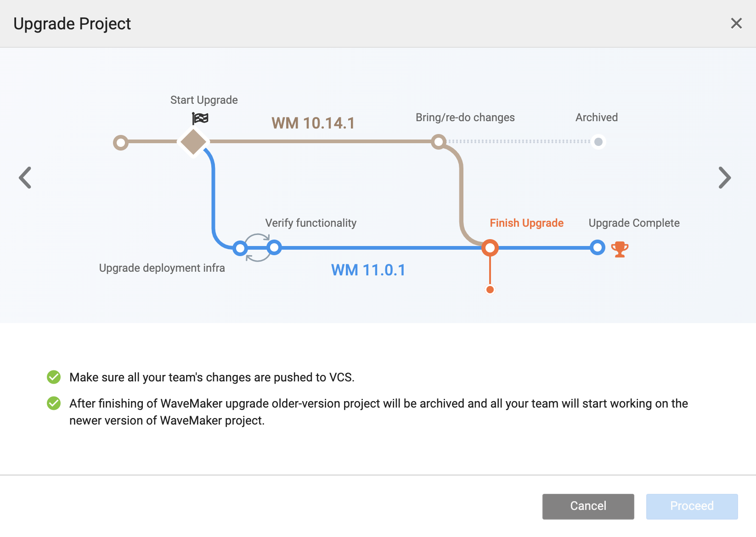Click the Upgrade deployment infra node

(240, 248)
